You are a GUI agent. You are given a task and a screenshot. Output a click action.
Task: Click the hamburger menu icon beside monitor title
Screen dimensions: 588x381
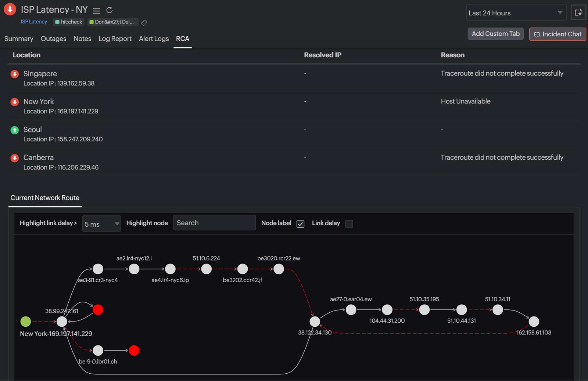pyautogui.click(x=96, y=11)
